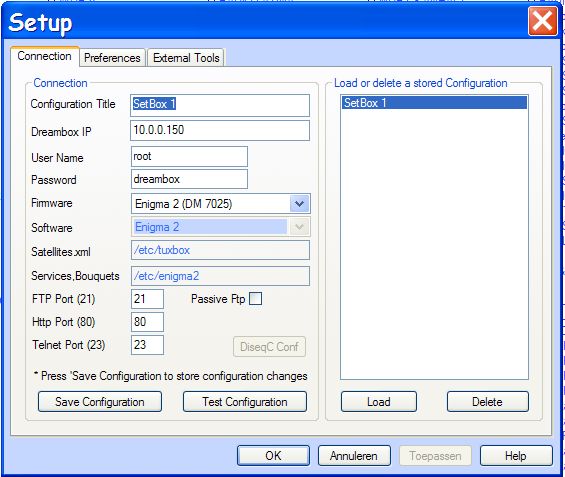The image size is (565, 477).
Task: Select the Satellites.xml path field
Action: coord(220,250)
